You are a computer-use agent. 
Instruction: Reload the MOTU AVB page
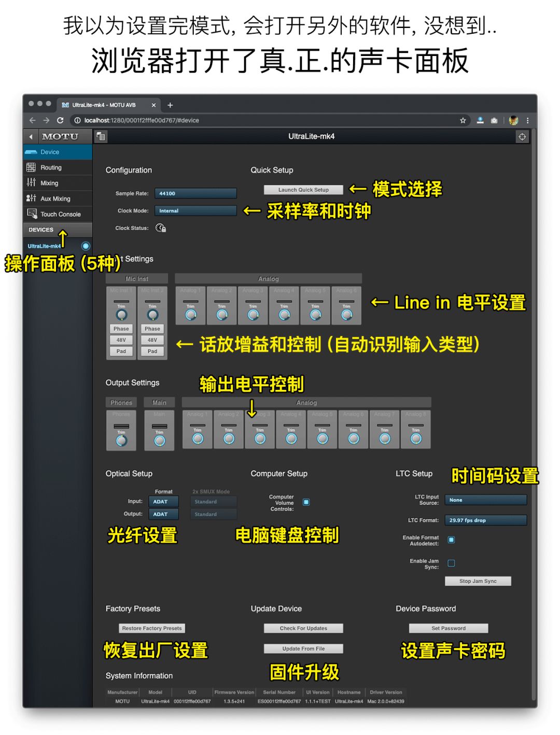(x=60, y=120)
